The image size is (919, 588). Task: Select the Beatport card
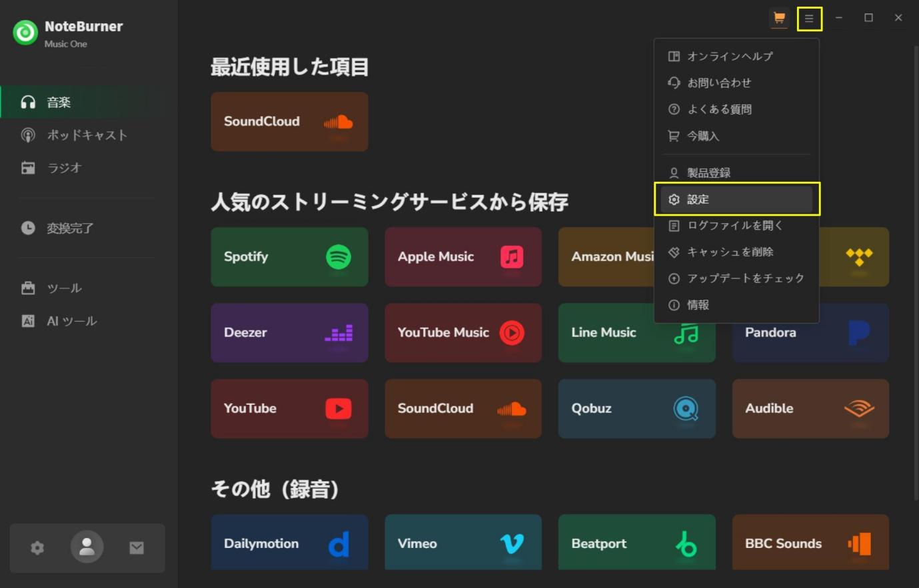click(x=636, y=542)
